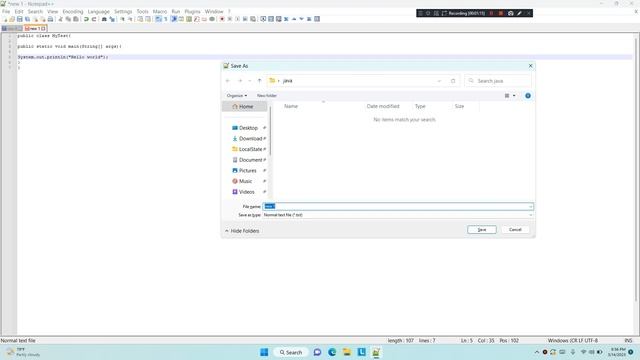Screen dimensions: 640x360
Task: Click the Open file toolbar icon
Action: coord(12,19)
